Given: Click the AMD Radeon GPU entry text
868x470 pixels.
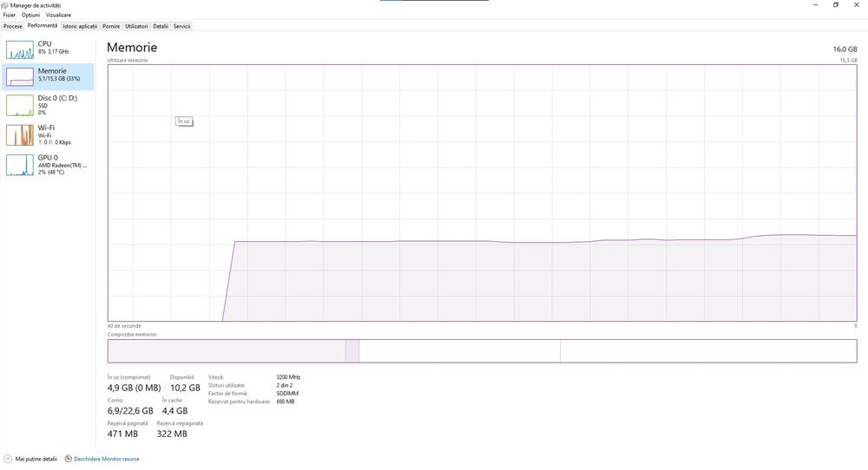Looking at the screenshot, I should 62,166.
